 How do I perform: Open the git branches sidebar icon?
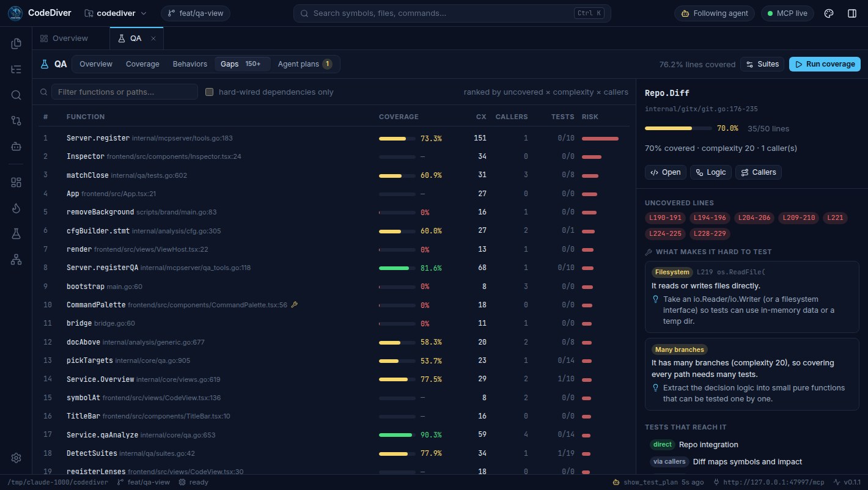[x=17, y=120]
